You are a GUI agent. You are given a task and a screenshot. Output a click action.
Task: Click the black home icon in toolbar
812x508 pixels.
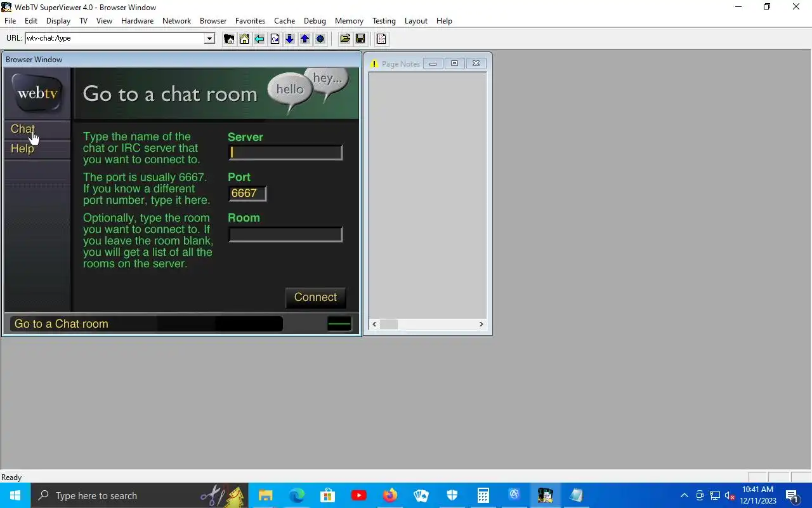pyautogui.click(x=229, y=39)
